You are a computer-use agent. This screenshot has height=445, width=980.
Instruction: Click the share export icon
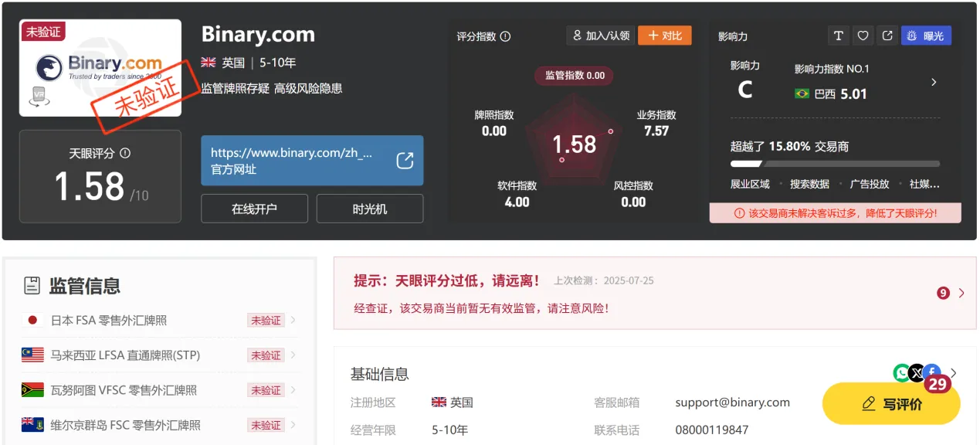[x=887, y=36]
